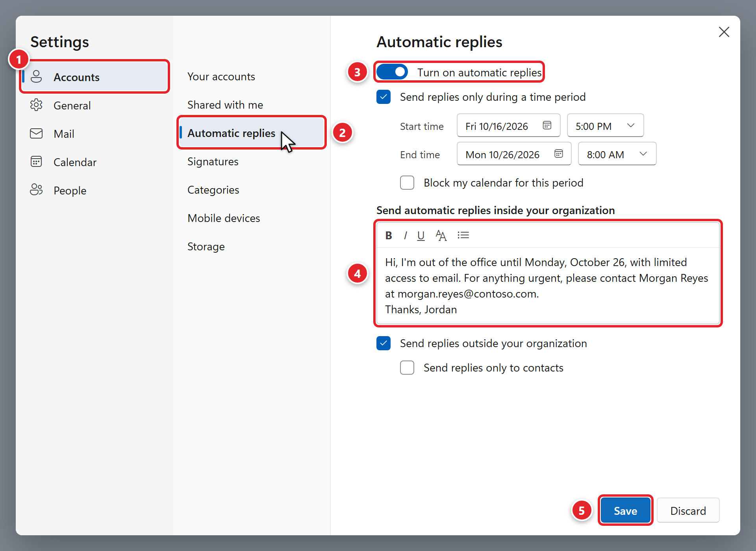Open the Mobile devices section
The image size is (756, 551).
coord(252,218)
